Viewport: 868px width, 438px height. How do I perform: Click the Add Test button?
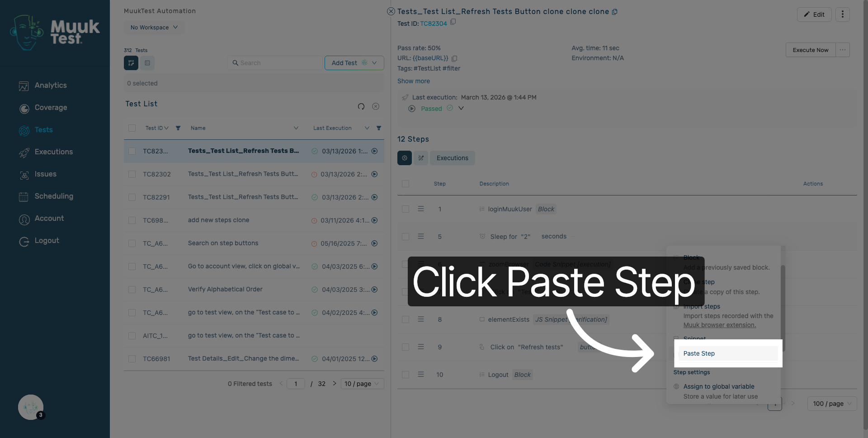pos(344,63)
